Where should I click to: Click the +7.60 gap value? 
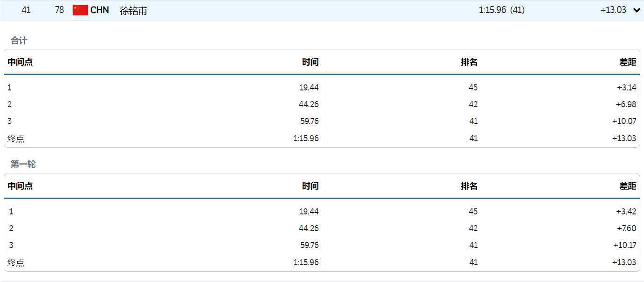pos(626,228)
